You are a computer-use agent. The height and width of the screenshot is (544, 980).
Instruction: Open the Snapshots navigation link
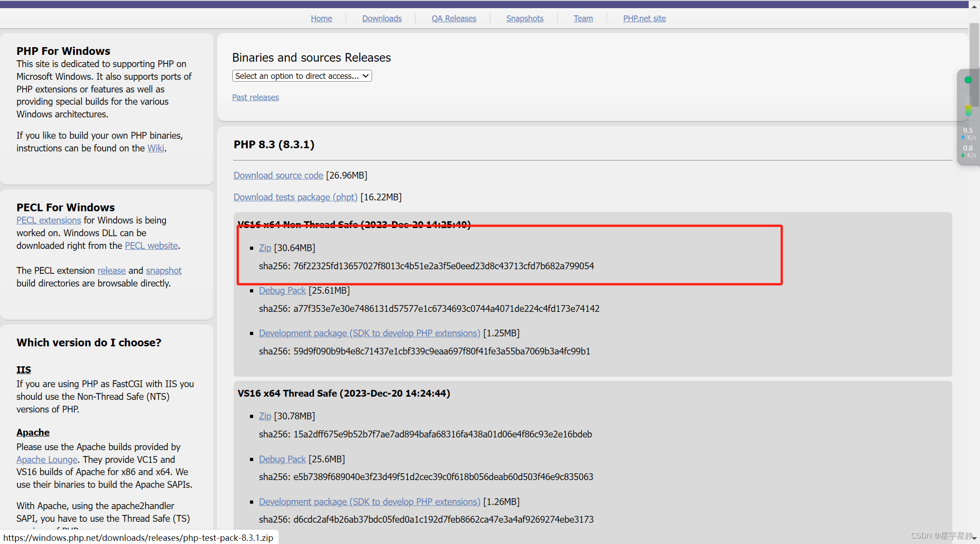524,19
